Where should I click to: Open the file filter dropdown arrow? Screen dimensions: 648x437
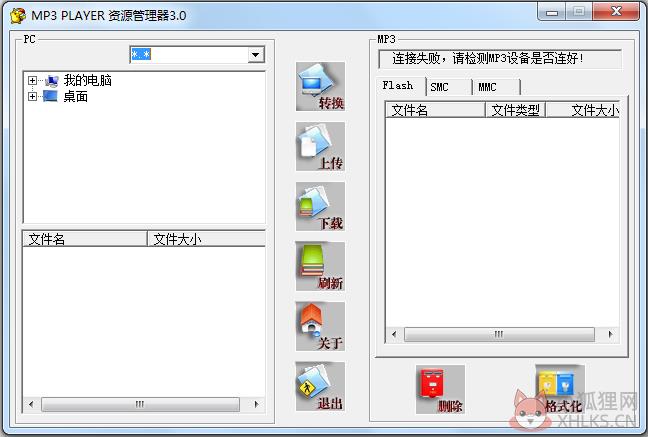(256, 55)
